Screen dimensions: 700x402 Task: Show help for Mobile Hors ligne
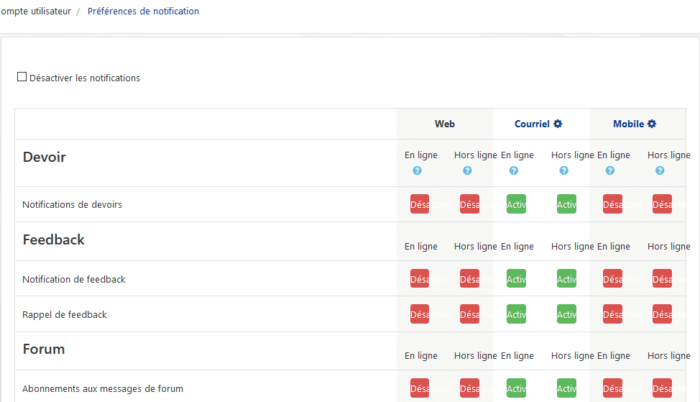[x=660, y=171]
